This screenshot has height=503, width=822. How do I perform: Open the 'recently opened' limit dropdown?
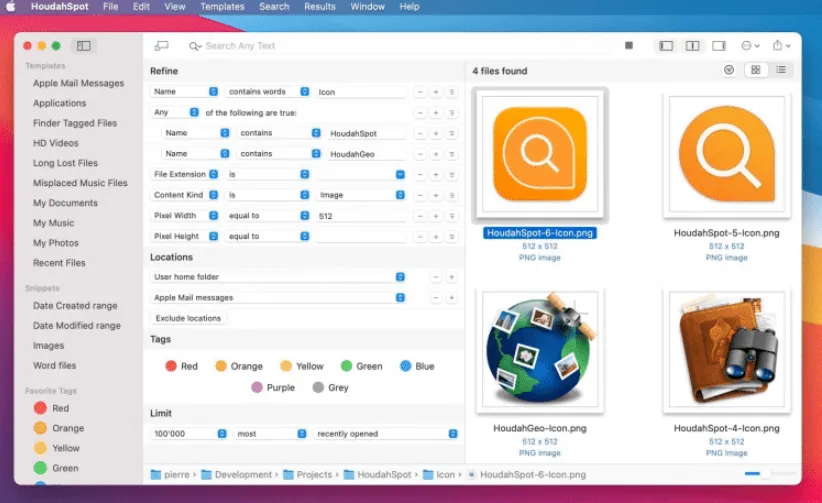[x=386, y=434]
